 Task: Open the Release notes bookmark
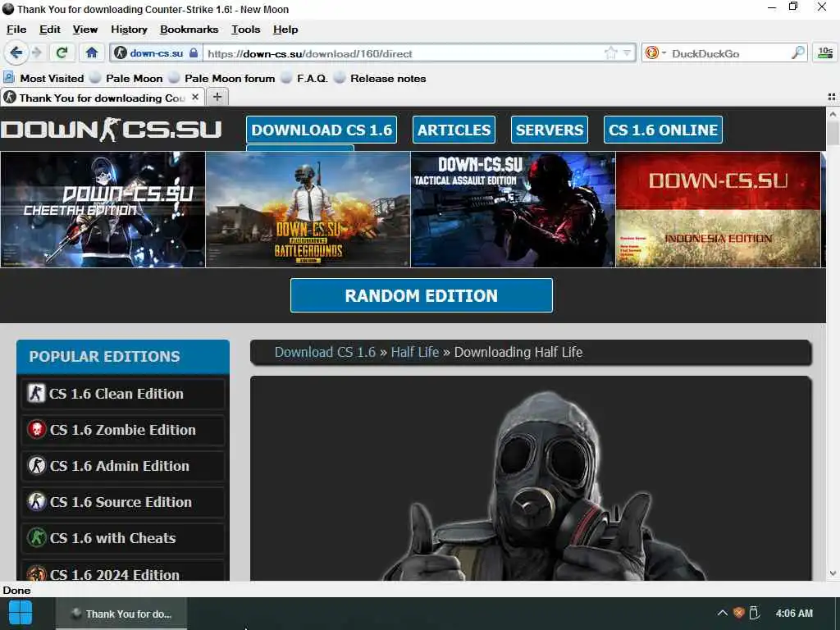380,78
